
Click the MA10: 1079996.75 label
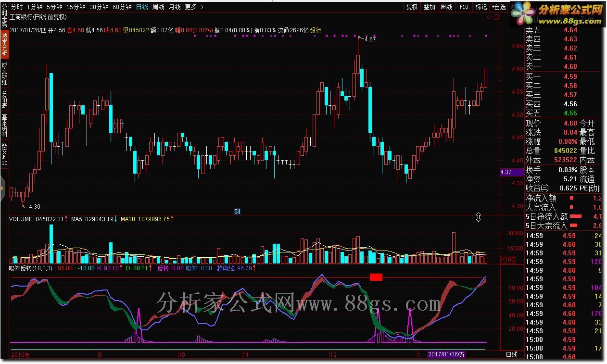pos(145,219)
